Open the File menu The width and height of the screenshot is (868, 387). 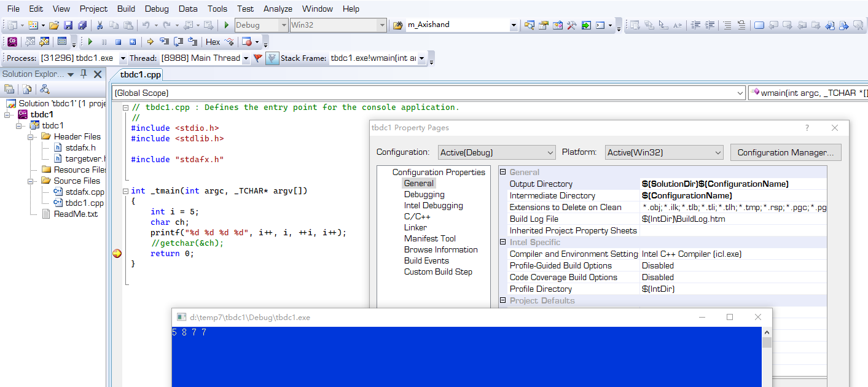pyautogui.click(x=13, y=9)
